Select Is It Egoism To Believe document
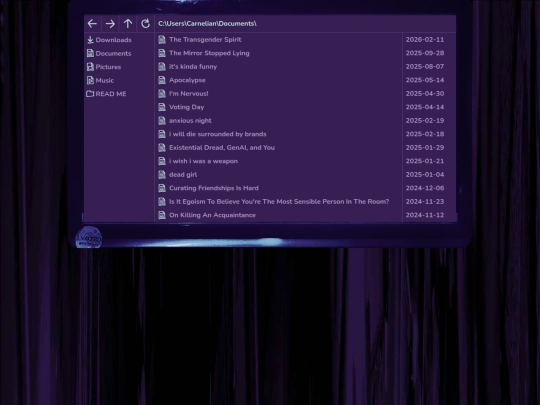540x405 pixels. (279, 201)
